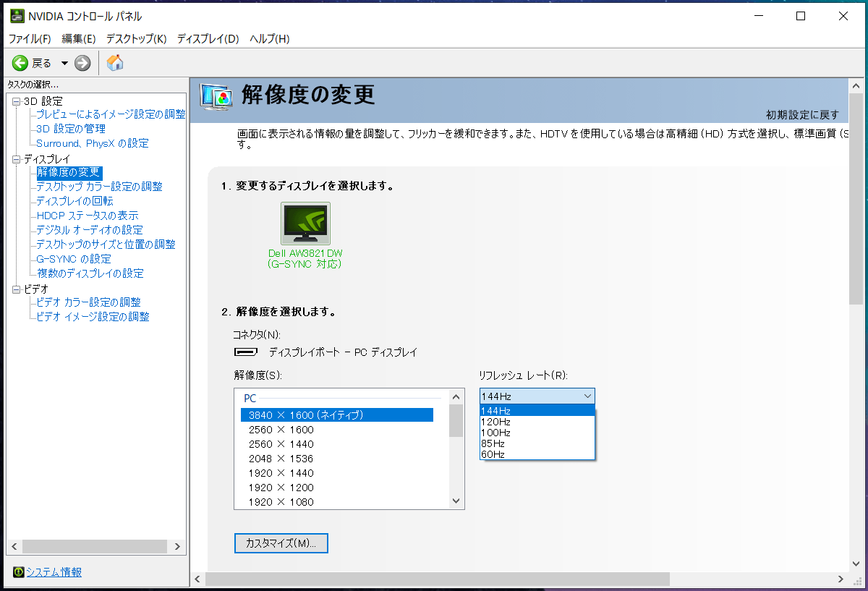Click the カスタマイズ(M)... button

(x=281, y=543)
